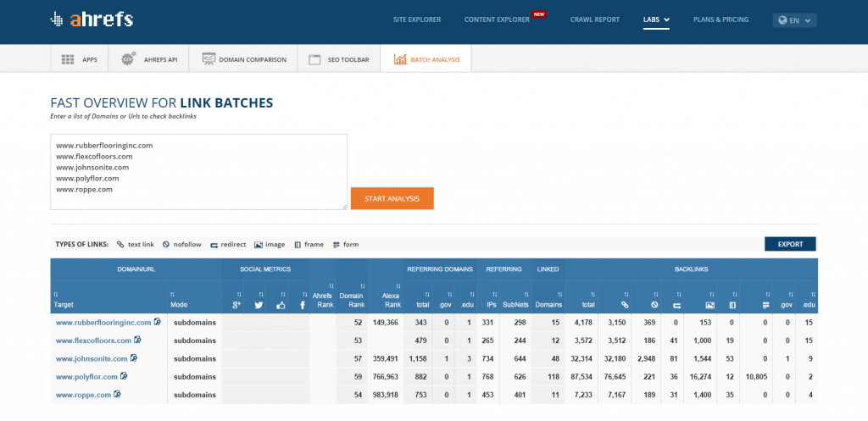Image resolution: width=868 pixels, height=421 pixels.
Task: Click external page icon next to roppe.com
Action: (x=117, y=395)
